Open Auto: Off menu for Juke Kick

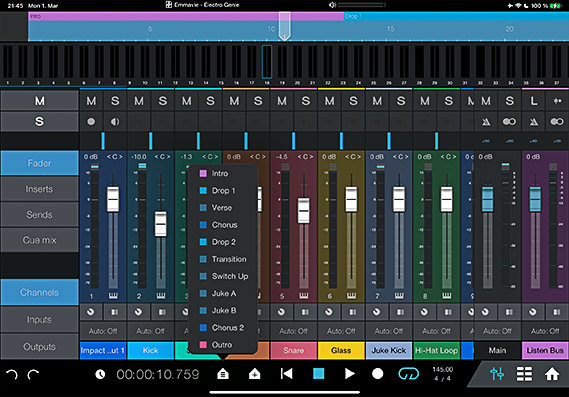[389, 331]
